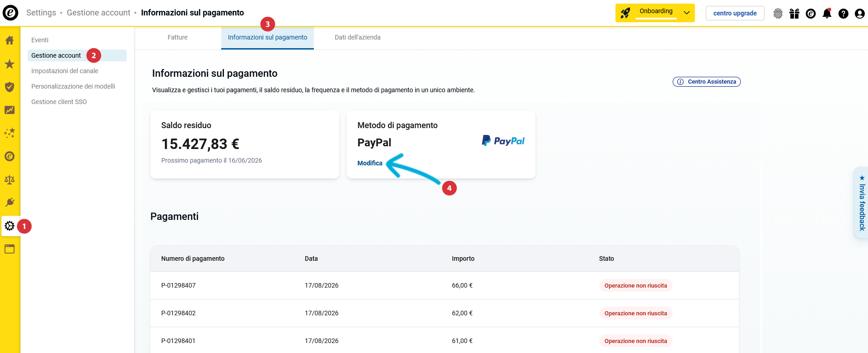Open Centro Assistenza button
The image size is (868, 353).
707,82
